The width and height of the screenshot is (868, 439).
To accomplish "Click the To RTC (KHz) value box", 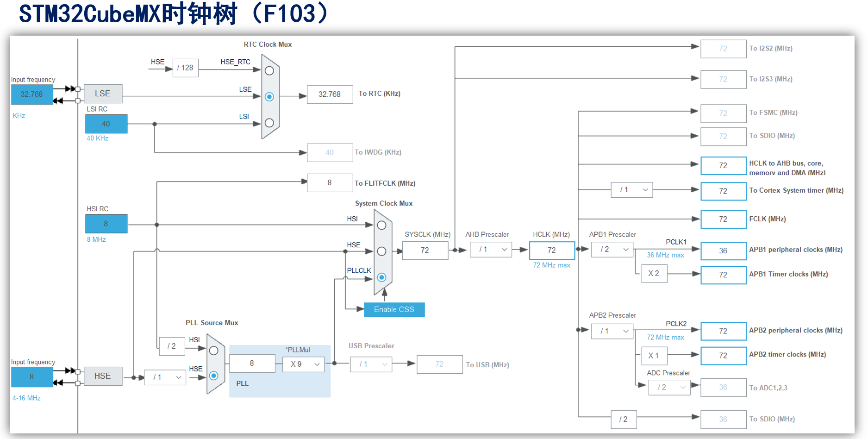I will [x=330, y=94].
